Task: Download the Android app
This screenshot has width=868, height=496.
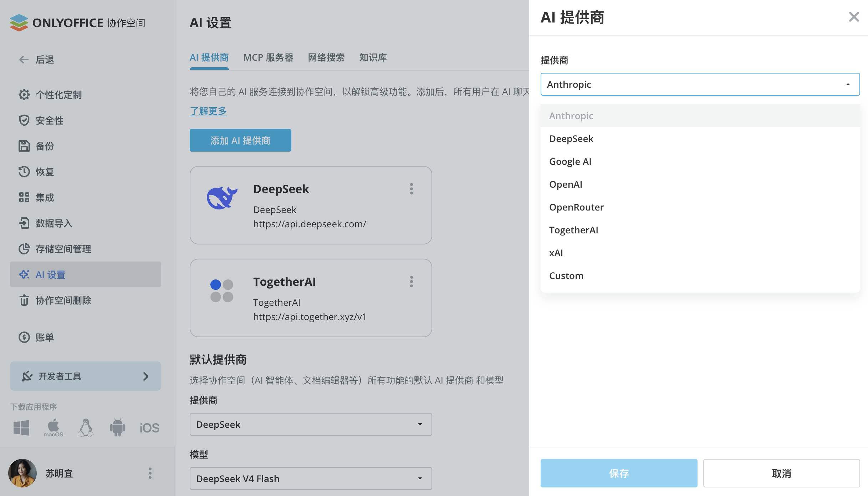Action: click(117, 427)
